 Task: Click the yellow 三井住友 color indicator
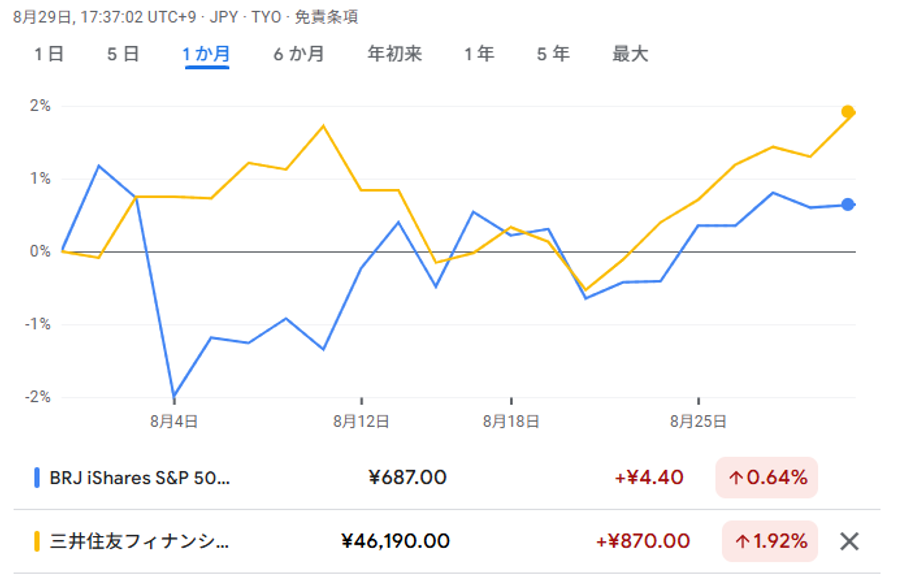[37, 541]
